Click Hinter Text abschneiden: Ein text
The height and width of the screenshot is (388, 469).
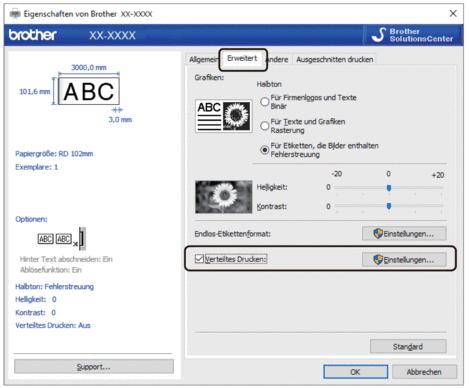66,259
